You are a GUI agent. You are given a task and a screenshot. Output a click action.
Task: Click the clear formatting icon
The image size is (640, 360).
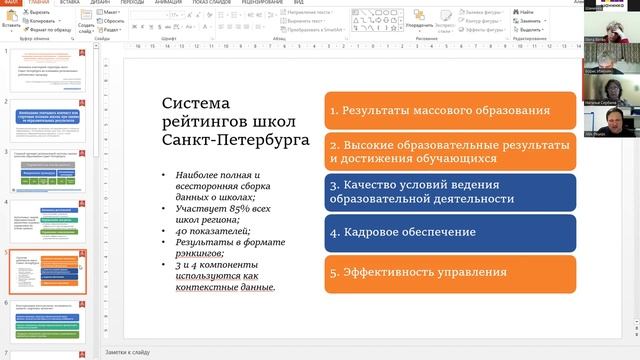(x=209, y=15)
